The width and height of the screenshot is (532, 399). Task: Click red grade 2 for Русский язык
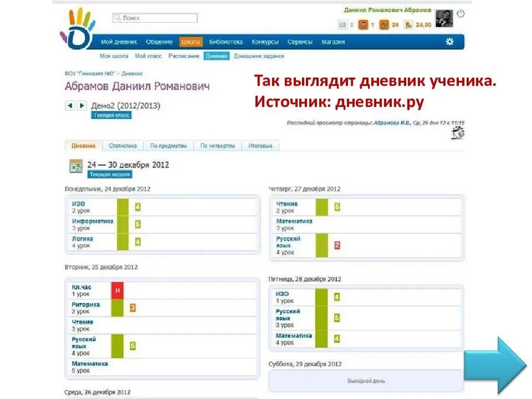coord(337,245)
